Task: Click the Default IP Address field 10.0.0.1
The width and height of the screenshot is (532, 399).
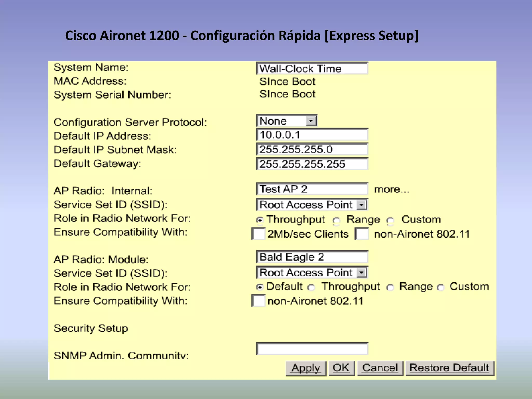Action: (x=312, y=135)
